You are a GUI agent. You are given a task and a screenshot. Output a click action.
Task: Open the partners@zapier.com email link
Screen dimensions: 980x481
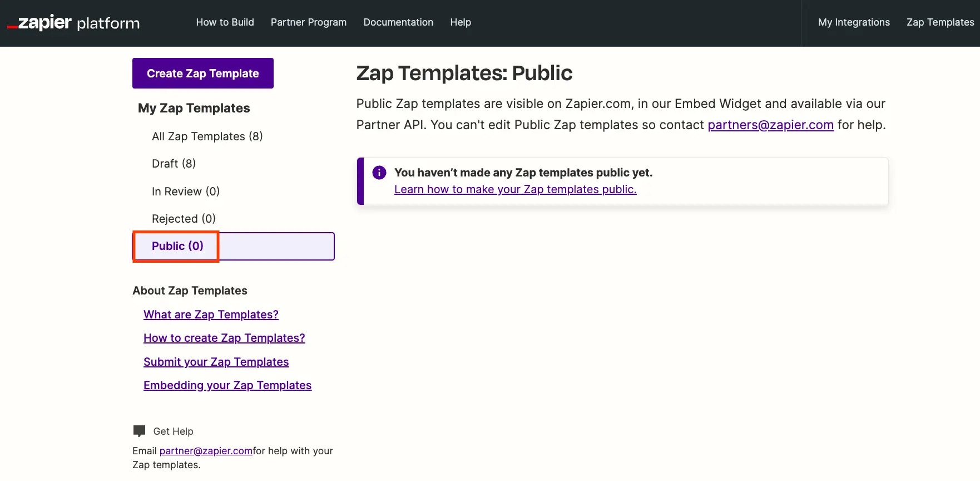click(x=770, y=125)
